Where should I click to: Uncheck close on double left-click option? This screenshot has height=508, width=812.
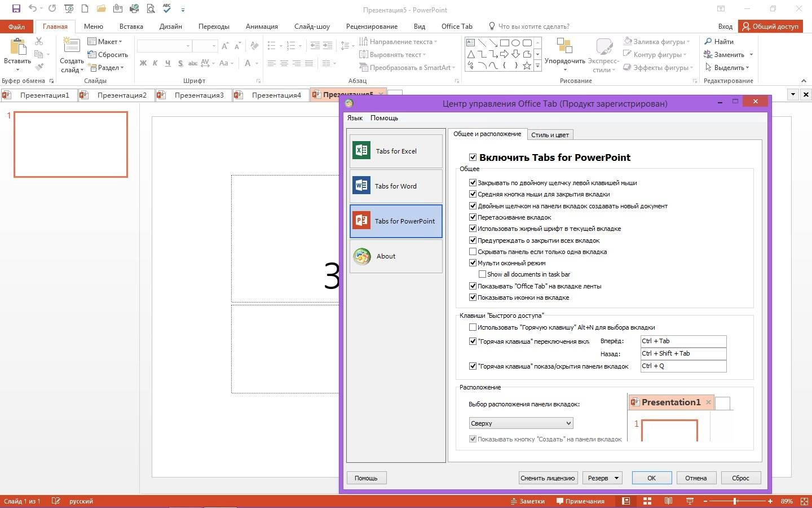click(473, 182)
